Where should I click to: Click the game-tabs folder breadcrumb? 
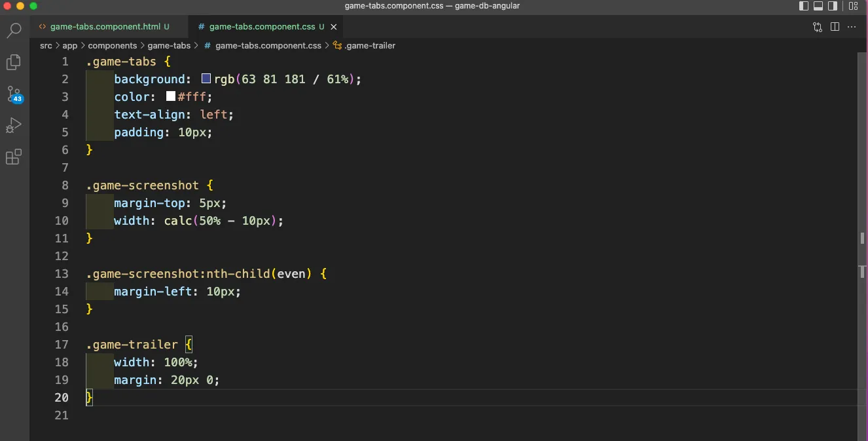(x=169, y=45)
